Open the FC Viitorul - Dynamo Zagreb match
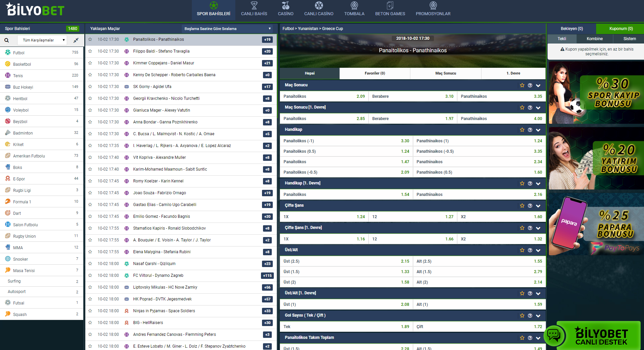 coord(158,275)
